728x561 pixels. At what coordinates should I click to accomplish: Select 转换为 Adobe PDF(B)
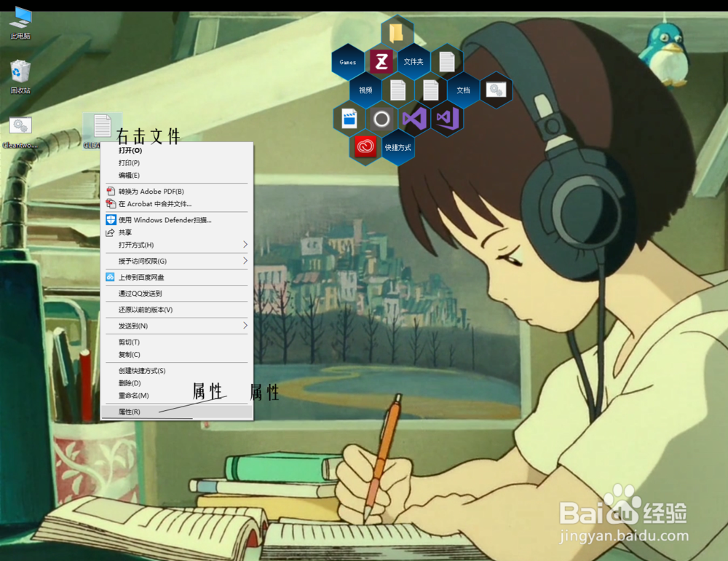pyautogui.click(x=177, y=191)
